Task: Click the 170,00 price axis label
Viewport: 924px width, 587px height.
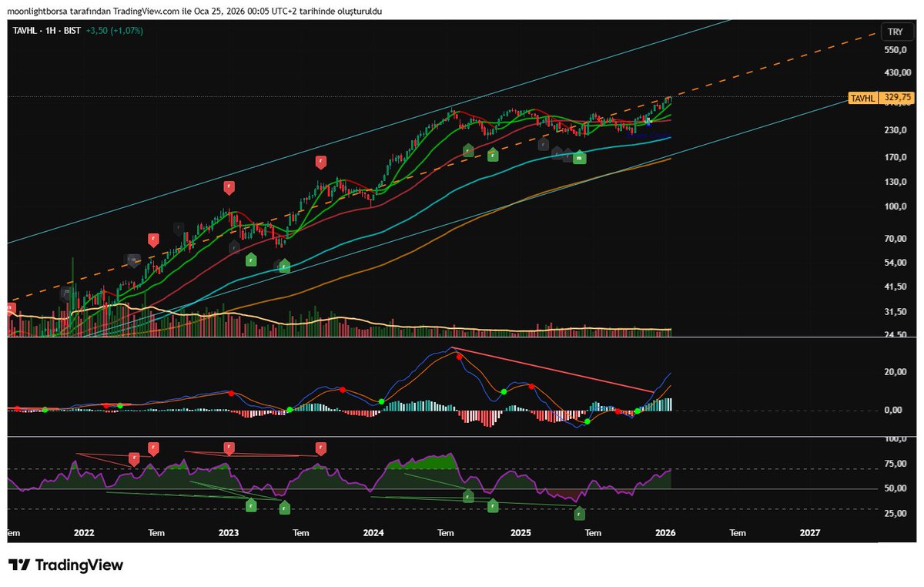Action: (x=896, y=158)
